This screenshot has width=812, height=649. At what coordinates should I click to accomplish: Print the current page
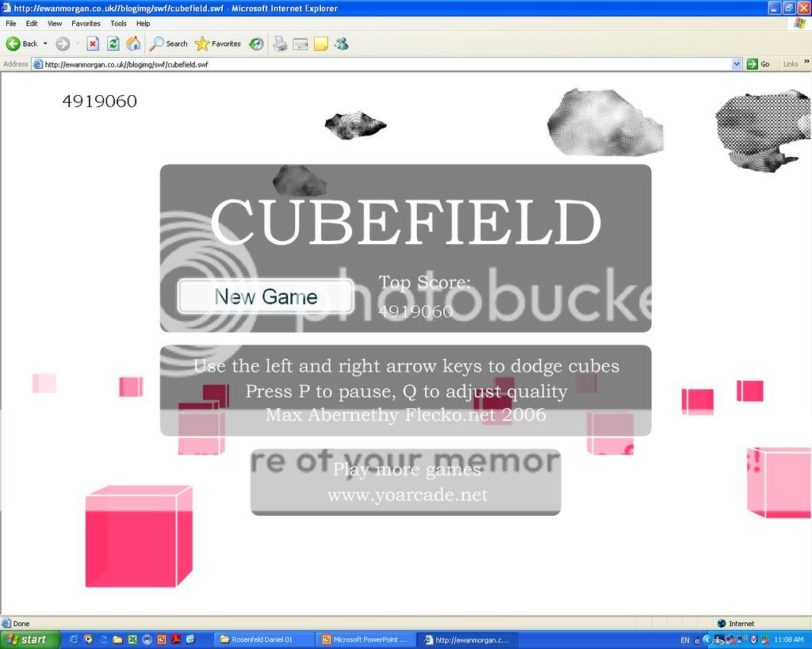(279, 44)
